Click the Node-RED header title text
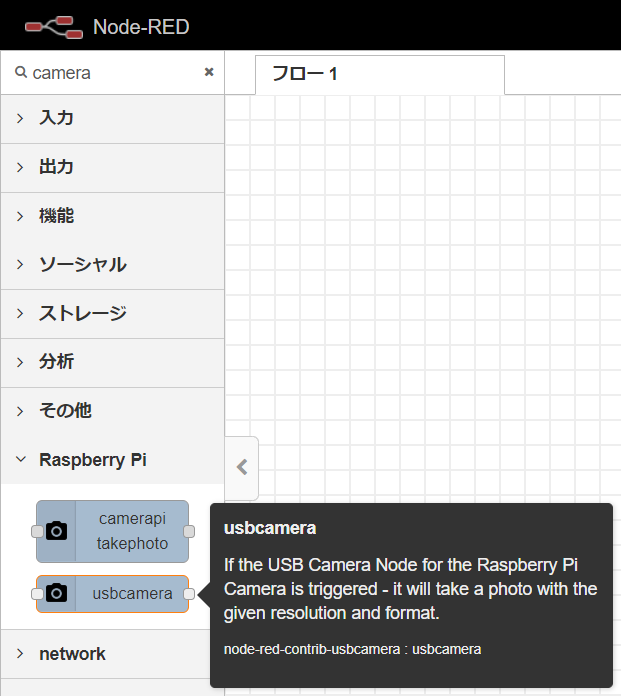Viewport: 621px width, 696px height. 141,27
